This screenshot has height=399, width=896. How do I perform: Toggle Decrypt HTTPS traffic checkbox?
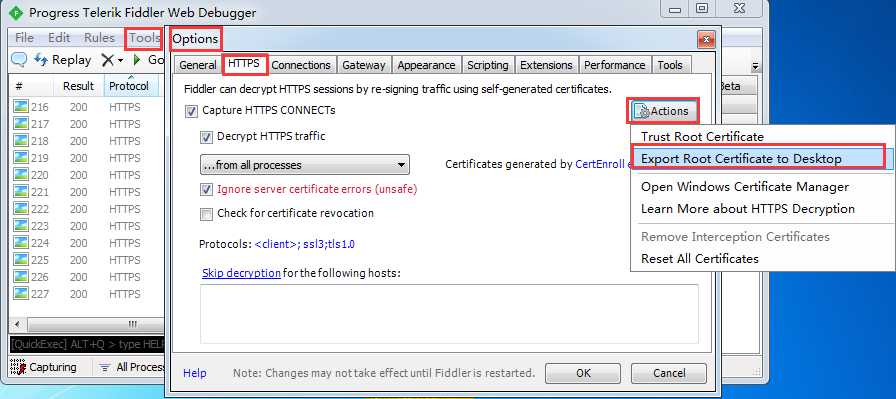point(206,137)
